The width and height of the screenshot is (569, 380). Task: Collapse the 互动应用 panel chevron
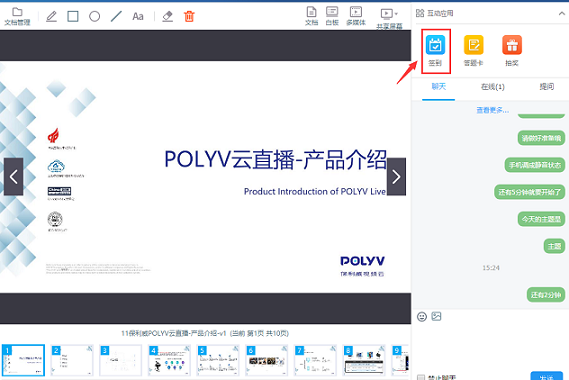(x=562, y=13)
